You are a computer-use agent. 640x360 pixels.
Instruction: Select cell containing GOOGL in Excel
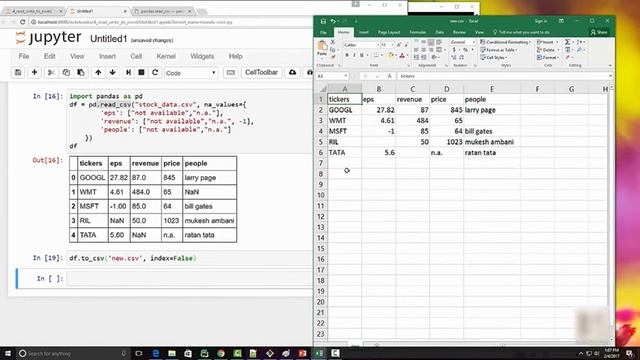pyautogui.click(x=344, y=110)
